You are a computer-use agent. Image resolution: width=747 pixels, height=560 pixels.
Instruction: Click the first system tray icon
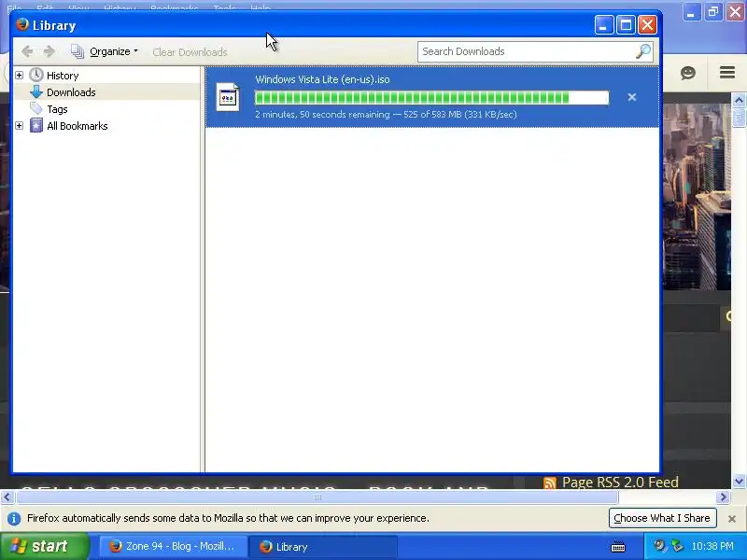pos(659,546)
